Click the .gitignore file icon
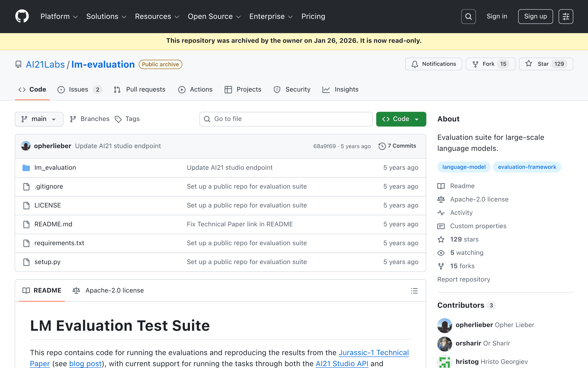The image size is (588, 368). coord(26,187)
